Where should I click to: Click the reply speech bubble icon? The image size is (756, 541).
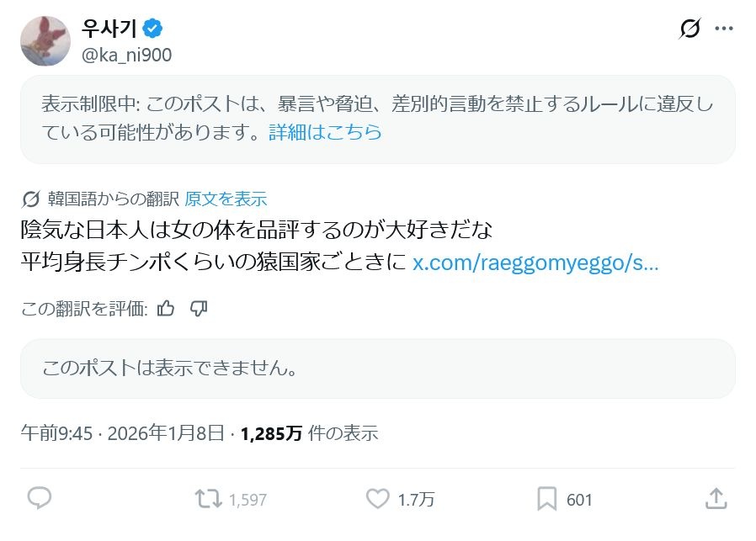tap(40, 499)
